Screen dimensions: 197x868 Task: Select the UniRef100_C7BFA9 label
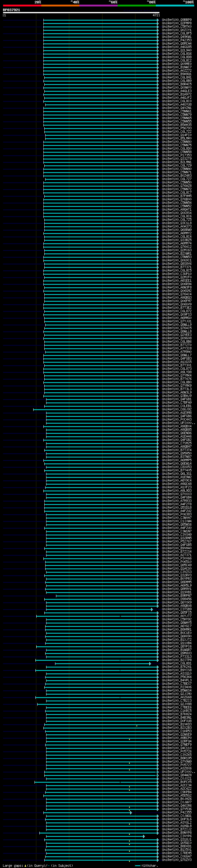[176, 403]
